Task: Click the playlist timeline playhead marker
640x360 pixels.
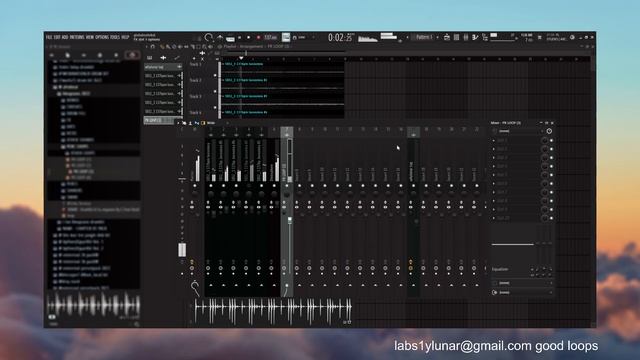Action: pyautogui.click(x=241, y=58)
